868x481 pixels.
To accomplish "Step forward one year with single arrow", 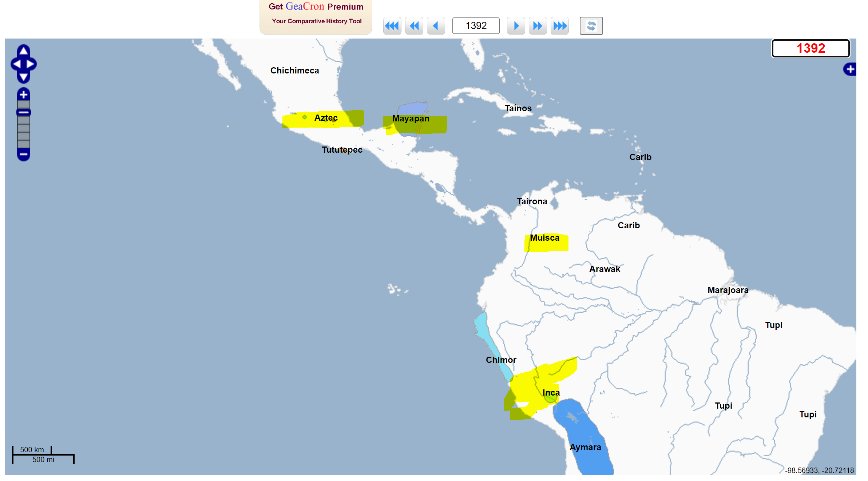I will point(516,26).
